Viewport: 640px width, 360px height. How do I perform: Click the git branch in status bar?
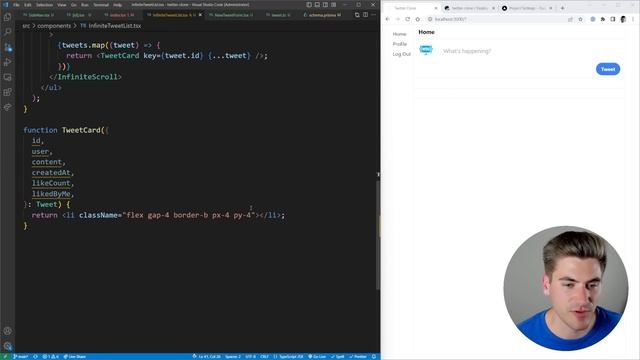coord(20,356)
